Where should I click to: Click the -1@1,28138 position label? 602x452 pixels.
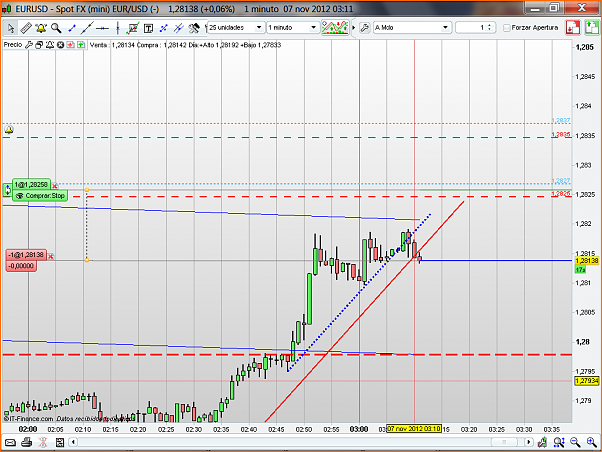[26, 255]
